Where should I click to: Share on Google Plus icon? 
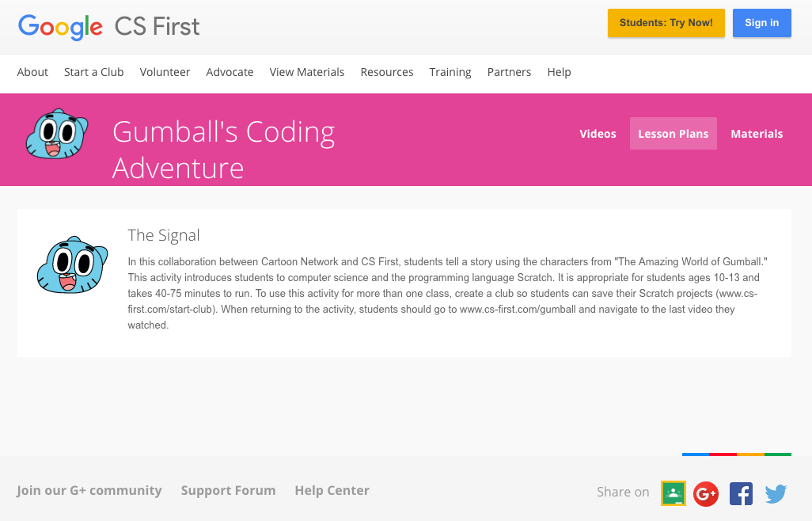[706, 493]
